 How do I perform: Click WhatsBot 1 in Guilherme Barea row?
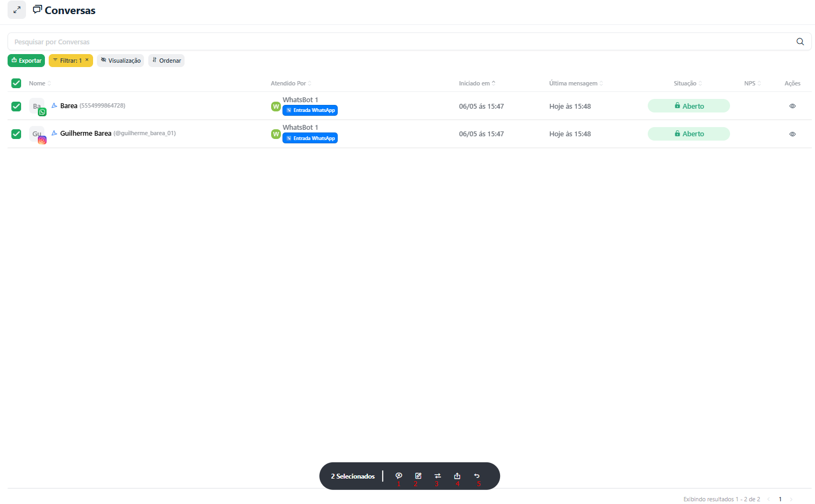click(x=300, y=128)
